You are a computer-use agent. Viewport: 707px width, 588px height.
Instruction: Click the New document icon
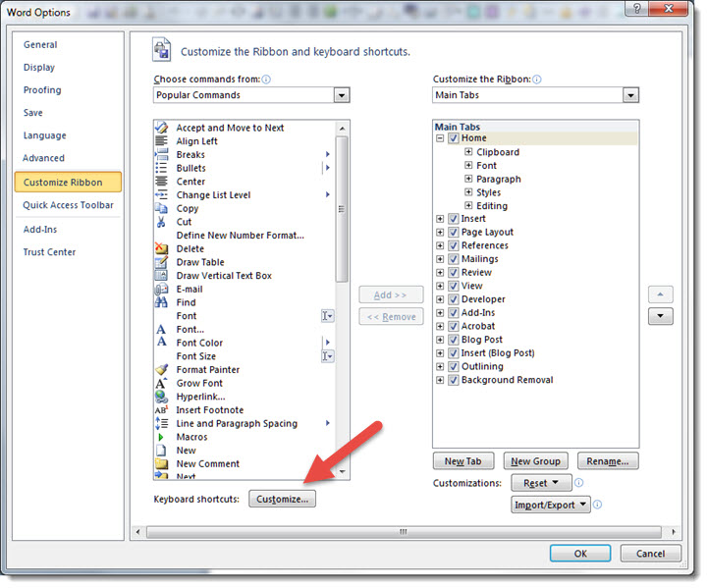(x=161, y=451)
